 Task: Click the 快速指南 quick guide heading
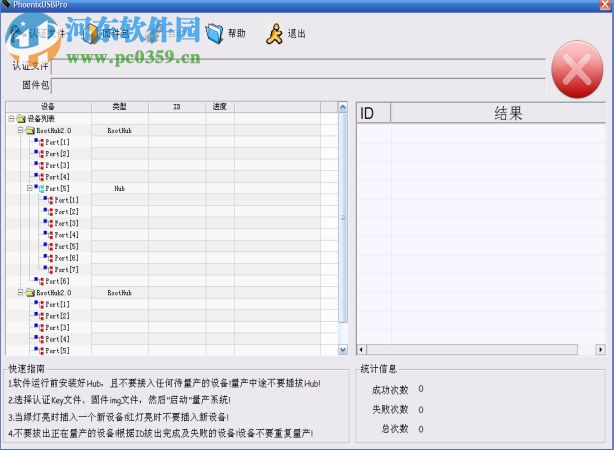click(x=27, y=369)
